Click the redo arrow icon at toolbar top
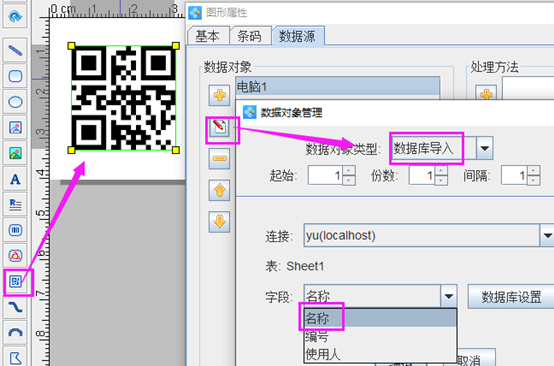 15,16
